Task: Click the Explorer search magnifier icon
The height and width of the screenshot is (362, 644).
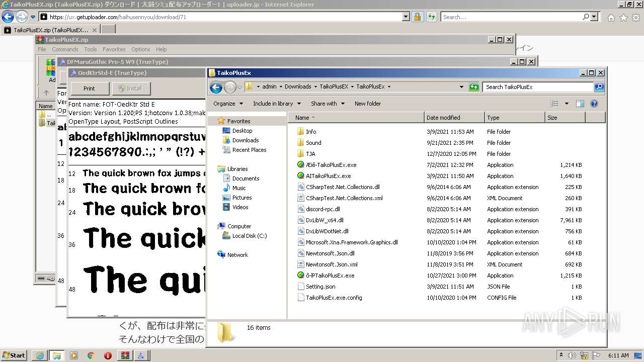Action: [599, 87]
